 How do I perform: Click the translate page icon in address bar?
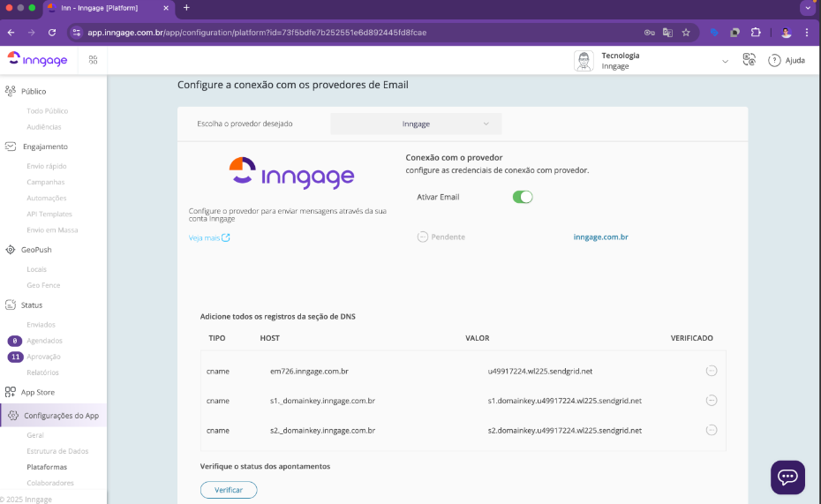click(x=667, y=33)
